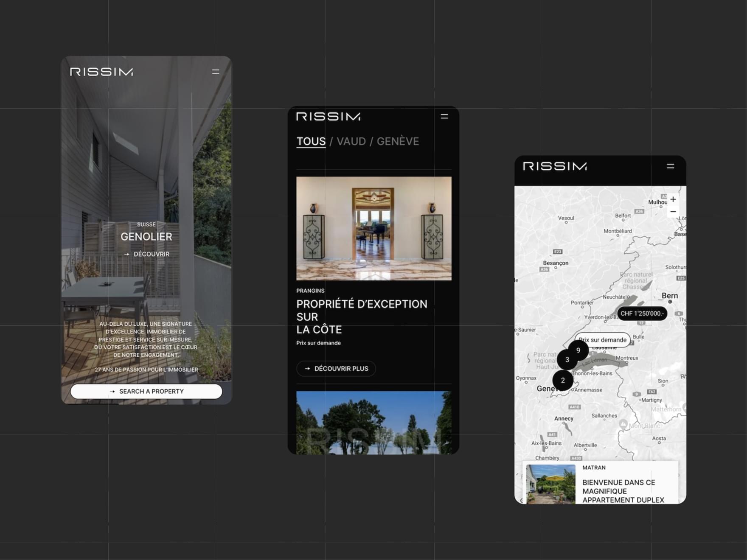Follow the Découvrir link under Genolier
The height and width of the screenshot is (560, 747).
pyautogui.click(x=147, y=254)
